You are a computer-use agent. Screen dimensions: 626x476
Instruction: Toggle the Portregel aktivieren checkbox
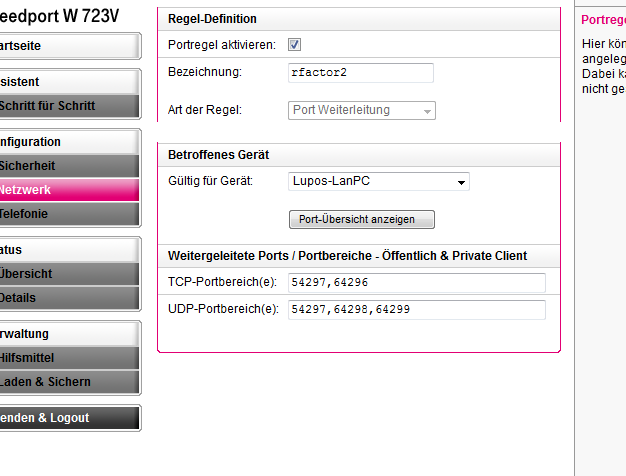[295, 45]
